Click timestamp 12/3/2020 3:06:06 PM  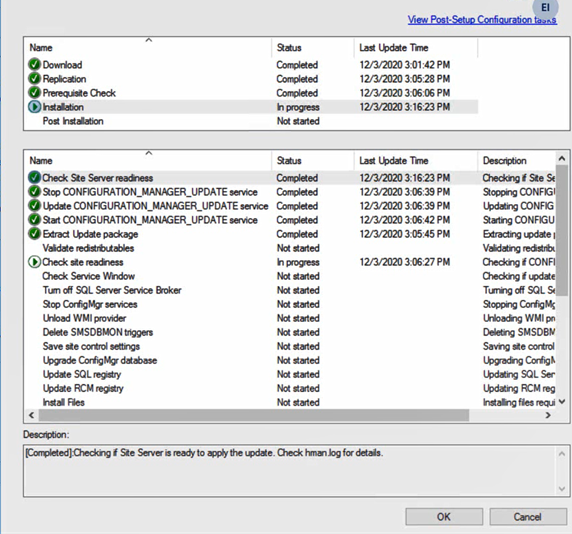[x=405, y=93]
